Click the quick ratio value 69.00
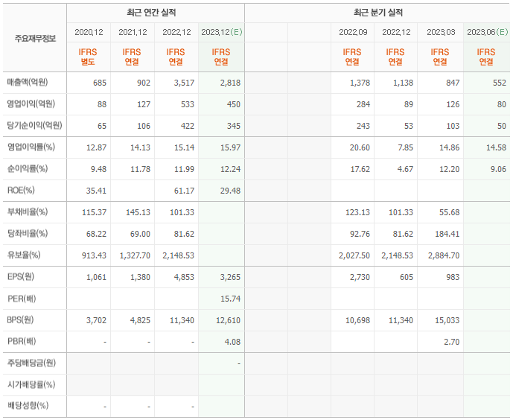The width and height of the screenshot is (513, 420). click(140, 234)
